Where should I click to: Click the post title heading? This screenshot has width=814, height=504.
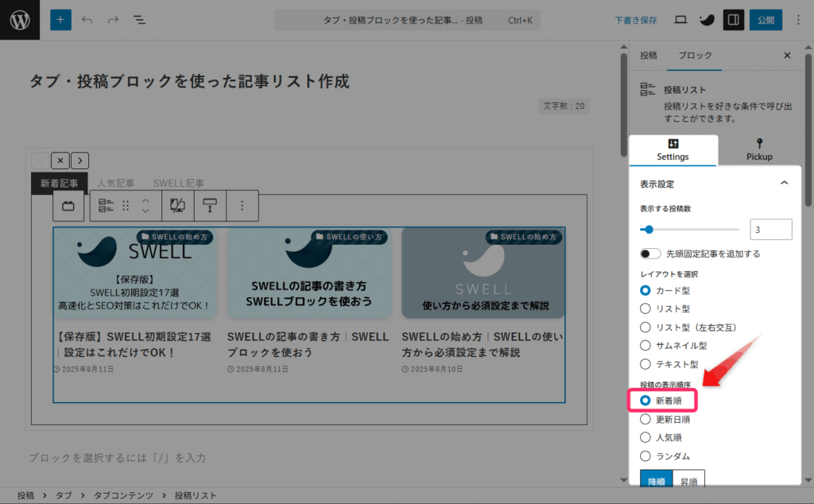[x=189, y=82]
